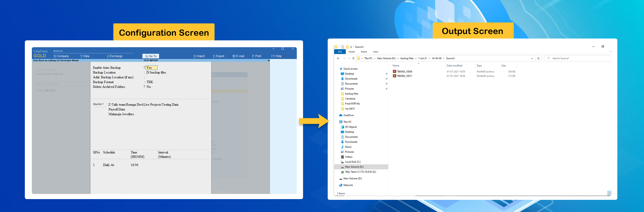
Task: Click the Search Source1 box
Action: click(x=578, y=58)
